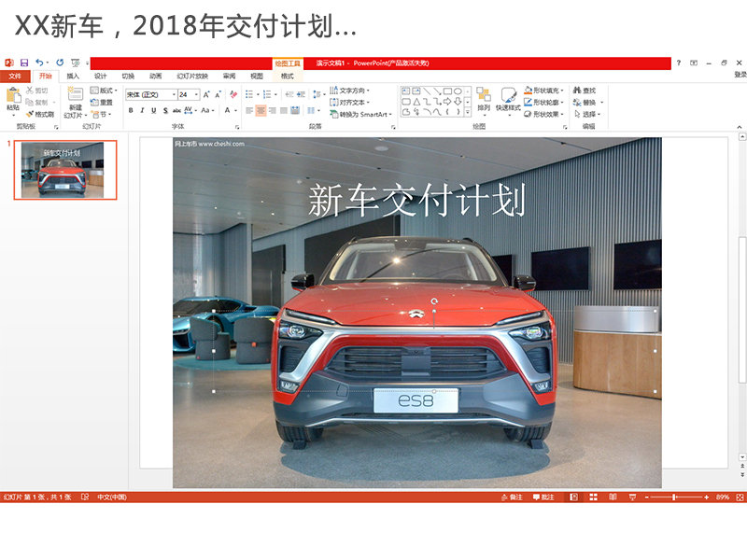Toggle Strikethrough abc formatting
This screenshot has height=560, width=747.
(176, 110)
